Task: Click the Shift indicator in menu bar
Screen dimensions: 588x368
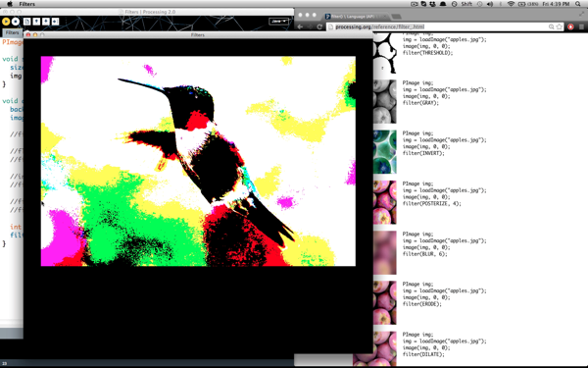Action: coord(466,4)
